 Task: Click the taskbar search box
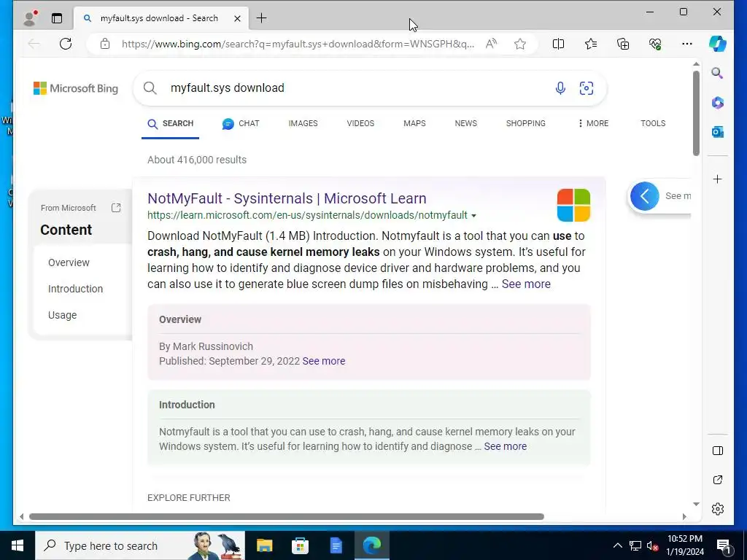point(140,545)
